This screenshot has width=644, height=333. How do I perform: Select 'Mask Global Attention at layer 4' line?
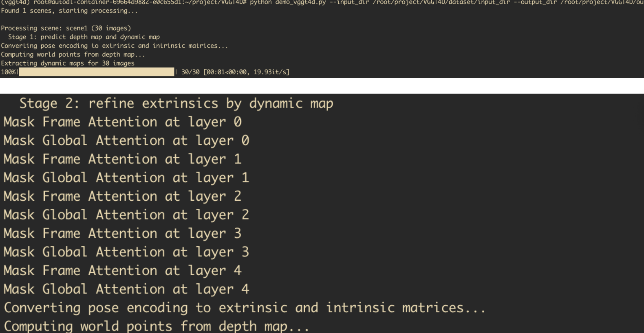point(126,289)
